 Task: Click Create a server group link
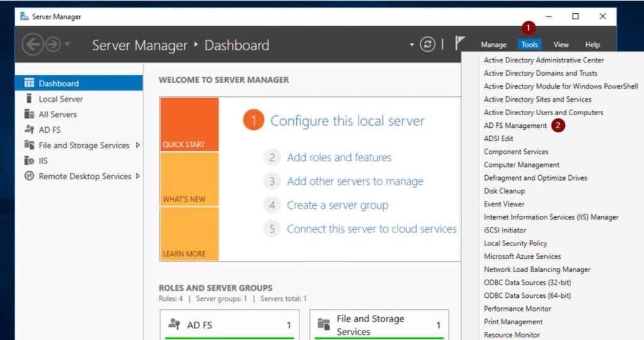point(338,205)
